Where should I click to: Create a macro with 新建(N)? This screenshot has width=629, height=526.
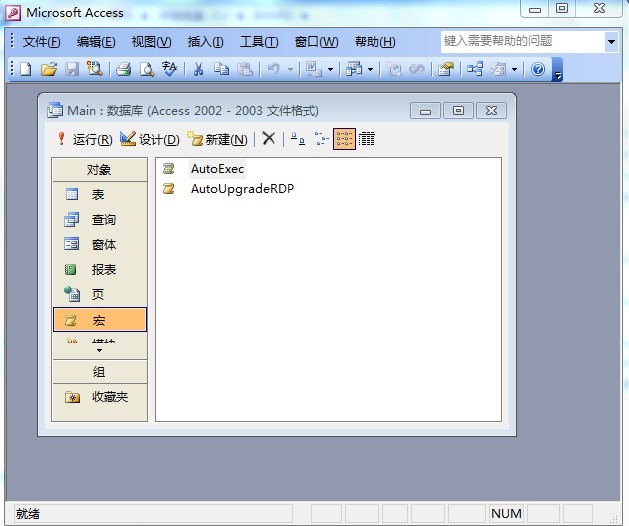(217, 139)
